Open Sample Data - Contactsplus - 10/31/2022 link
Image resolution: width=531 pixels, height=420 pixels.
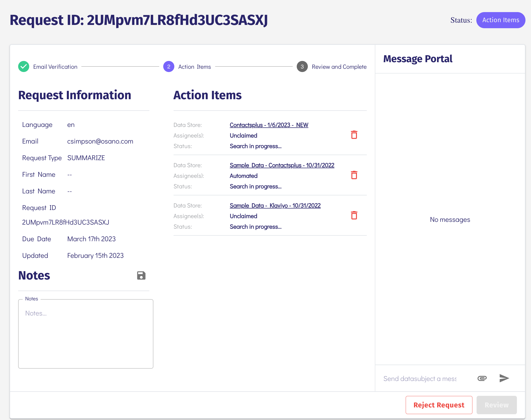click(x=282, y=165)
